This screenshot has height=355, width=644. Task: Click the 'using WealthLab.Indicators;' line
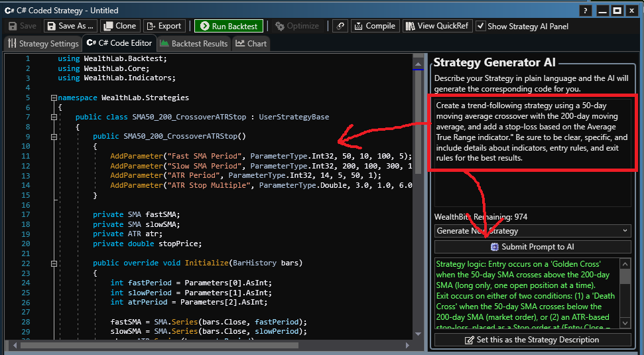coord(117,78)
